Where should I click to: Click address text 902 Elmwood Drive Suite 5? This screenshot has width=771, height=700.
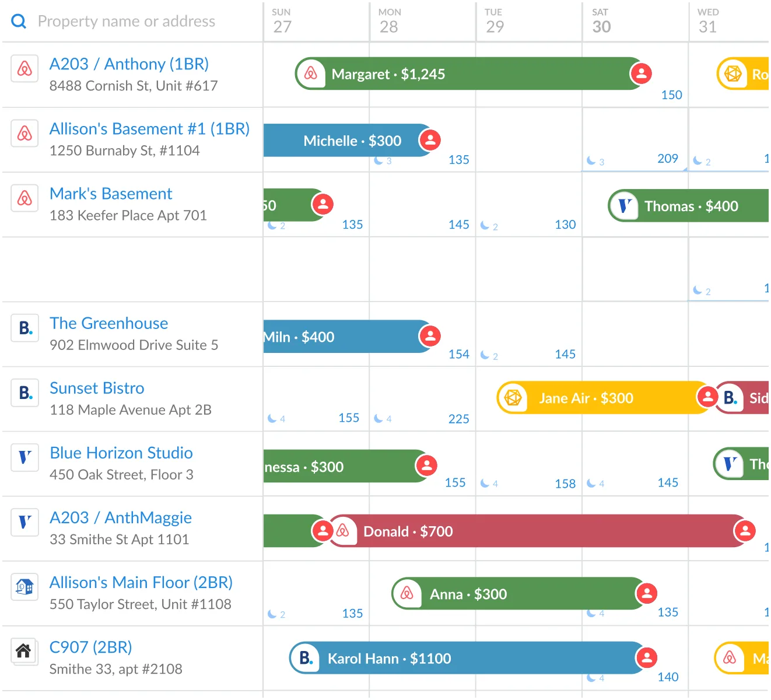134,345
